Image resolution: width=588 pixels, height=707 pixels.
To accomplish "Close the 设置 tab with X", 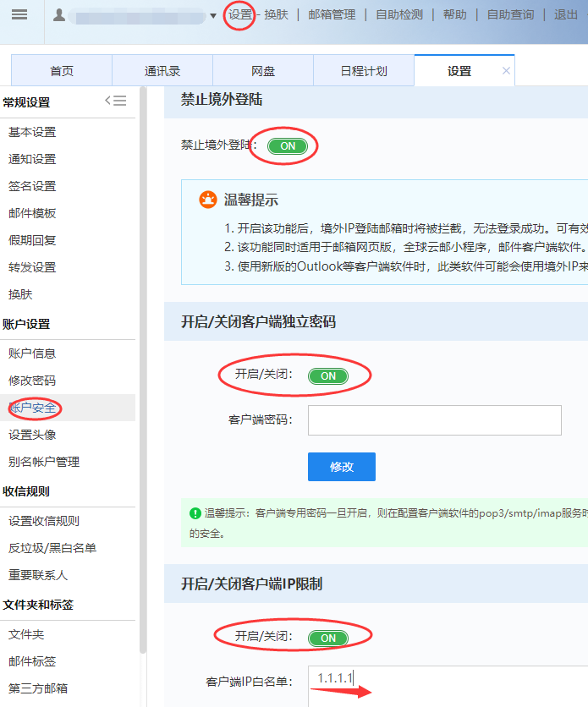I will click(x=506, y=71).
